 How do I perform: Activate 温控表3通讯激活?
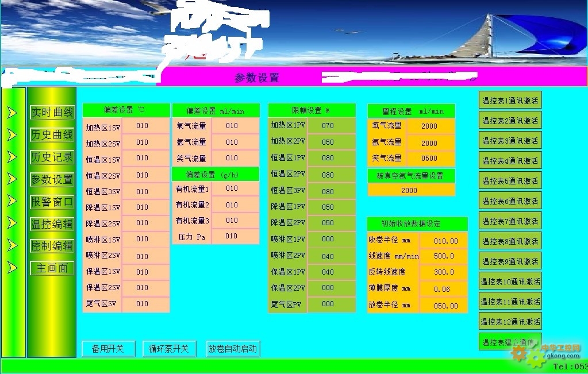click(510, 141)
